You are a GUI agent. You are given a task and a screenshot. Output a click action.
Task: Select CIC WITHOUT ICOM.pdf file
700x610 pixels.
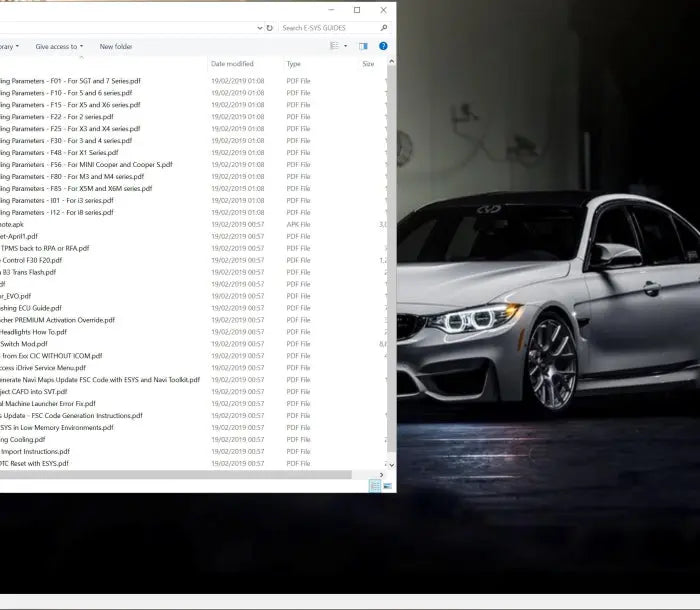click(x=51, y=356)
